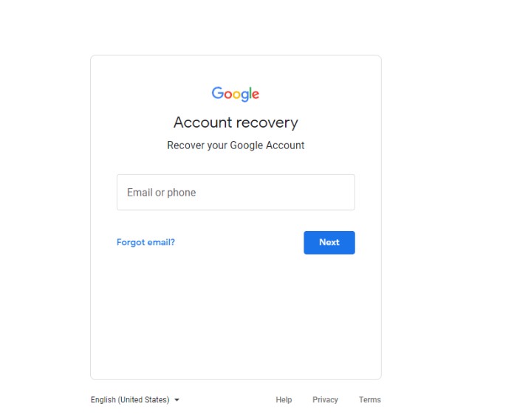Click the blue capital G in the logo

(x=218, y=93)
